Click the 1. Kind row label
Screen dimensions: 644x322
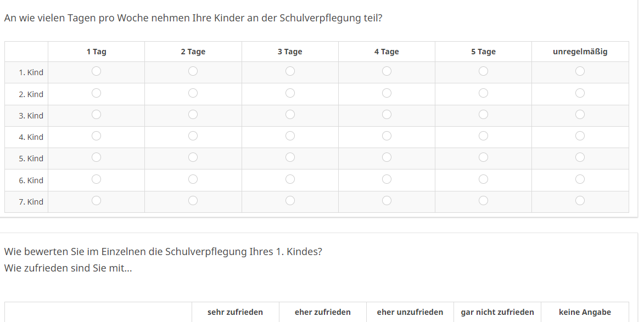tap(31, 72)
